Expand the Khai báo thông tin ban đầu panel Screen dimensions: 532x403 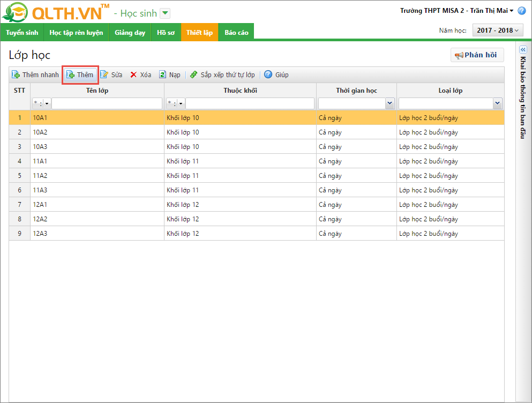(x=523, y=49)
